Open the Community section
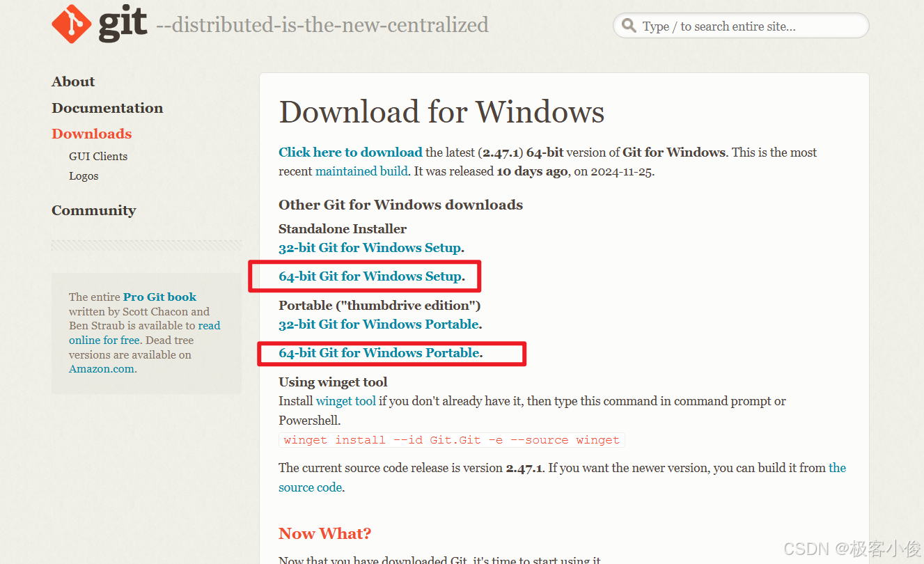Viewport: 924px width, 564px height. (94, 210)
